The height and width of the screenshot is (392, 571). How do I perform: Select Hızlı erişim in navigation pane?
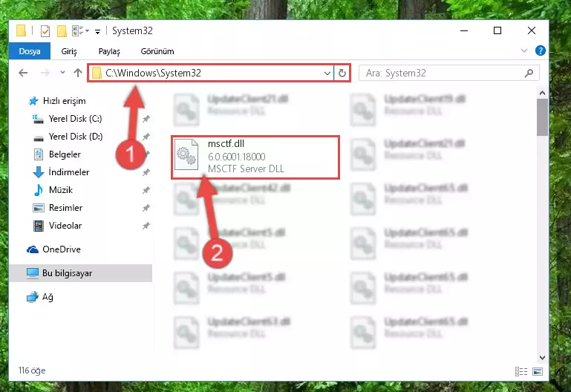tap(65, 101)
